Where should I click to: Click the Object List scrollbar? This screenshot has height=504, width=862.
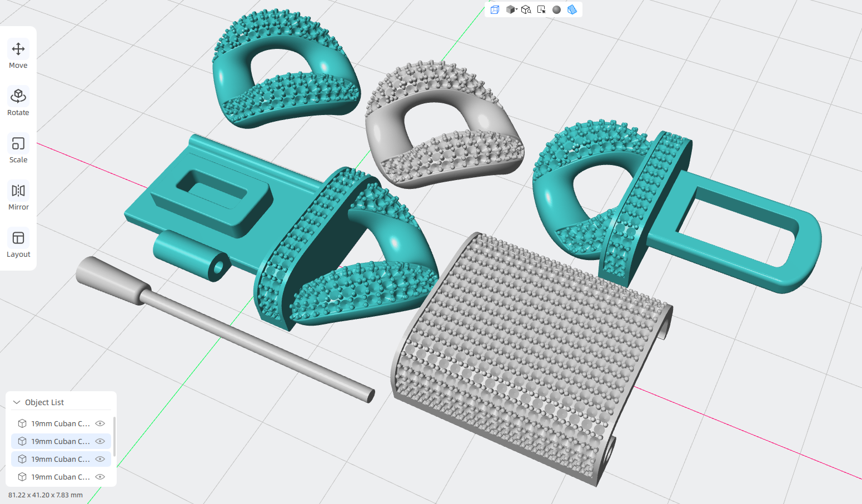point(114,437)
